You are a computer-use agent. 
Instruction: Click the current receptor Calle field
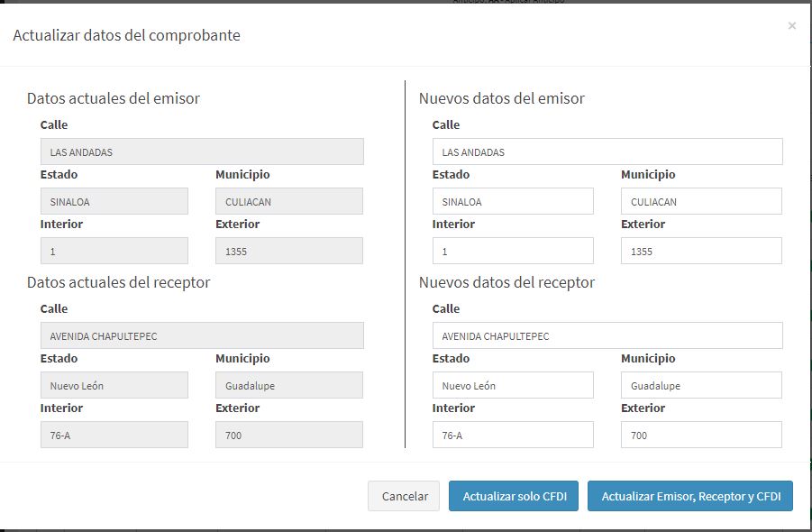pos(202,335)
